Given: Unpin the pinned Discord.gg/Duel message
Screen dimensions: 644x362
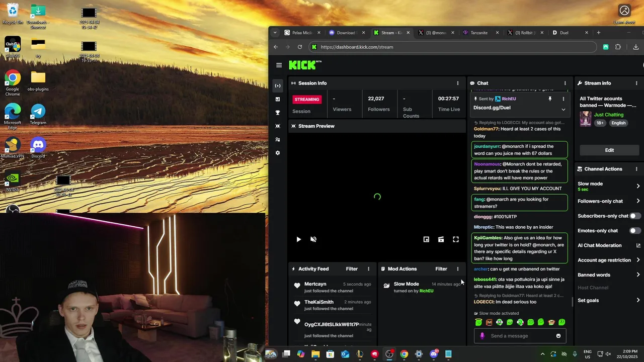Looking at the screenshot, I should (550, 99).
